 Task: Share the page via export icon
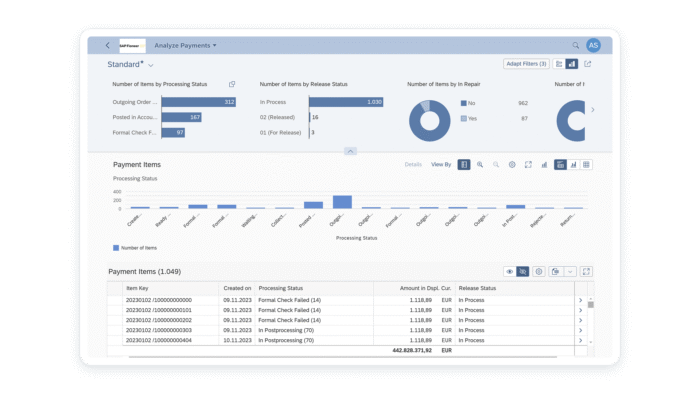(588, 64)
